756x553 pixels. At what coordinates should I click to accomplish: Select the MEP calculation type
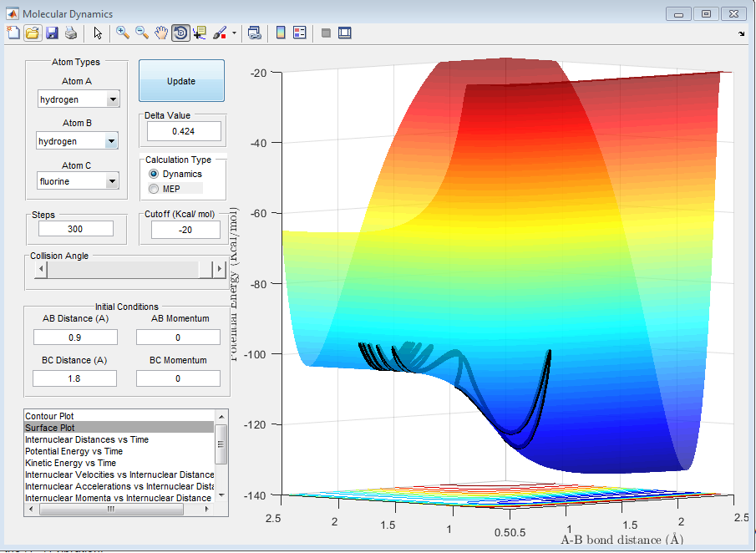click(x=154, y=189)
